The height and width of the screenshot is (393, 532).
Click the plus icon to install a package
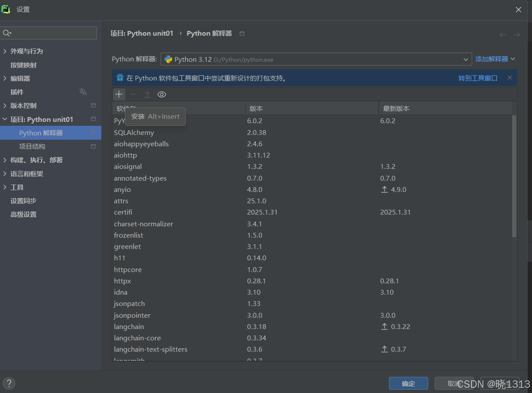pyautogui.click(x=119, y=94)
